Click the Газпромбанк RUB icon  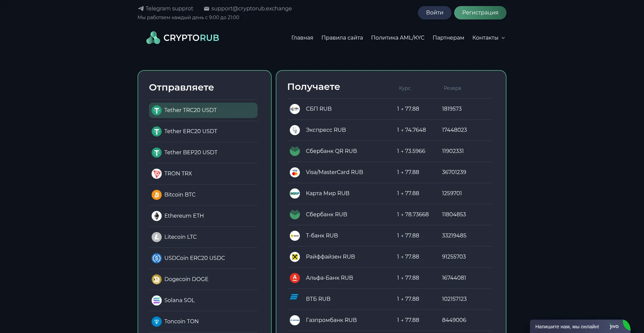(x=295, y=320)
